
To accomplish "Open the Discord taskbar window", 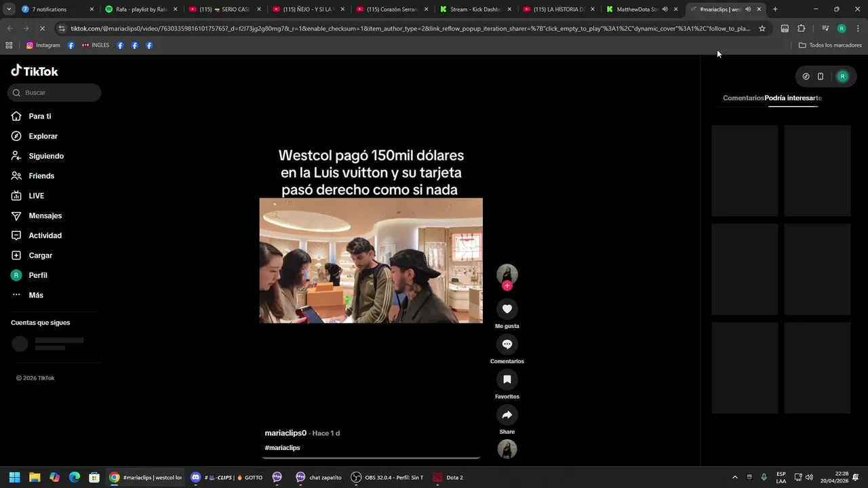I will tap(226, 478).
